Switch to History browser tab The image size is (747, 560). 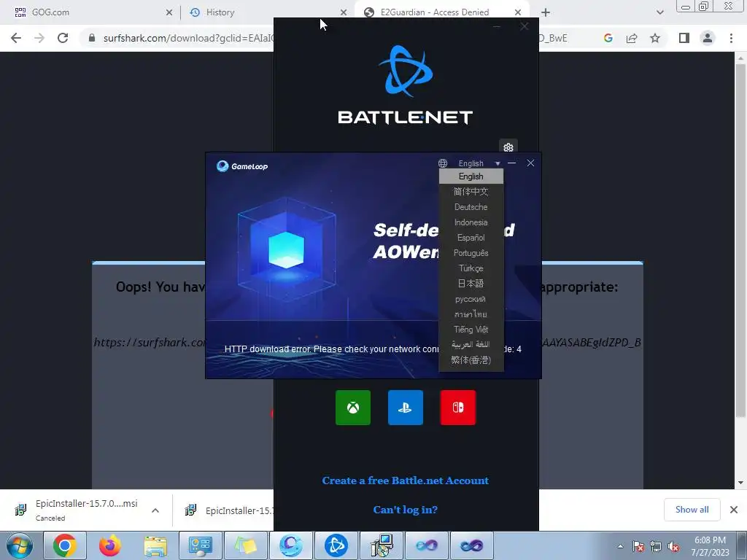pyautogui.click(x=267, y=12)
